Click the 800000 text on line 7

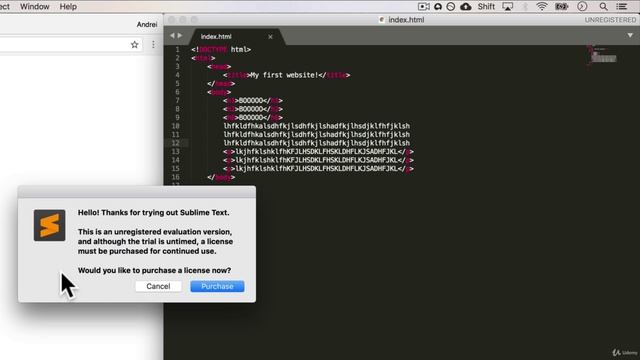(x=251, y=100)
